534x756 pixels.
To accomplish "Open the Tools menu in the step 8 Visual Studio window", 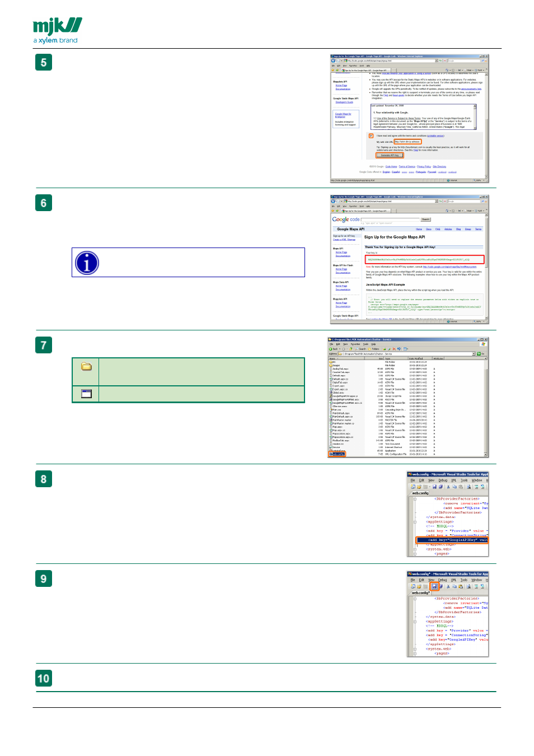I will pyautogui.click(x=464, y=480).
